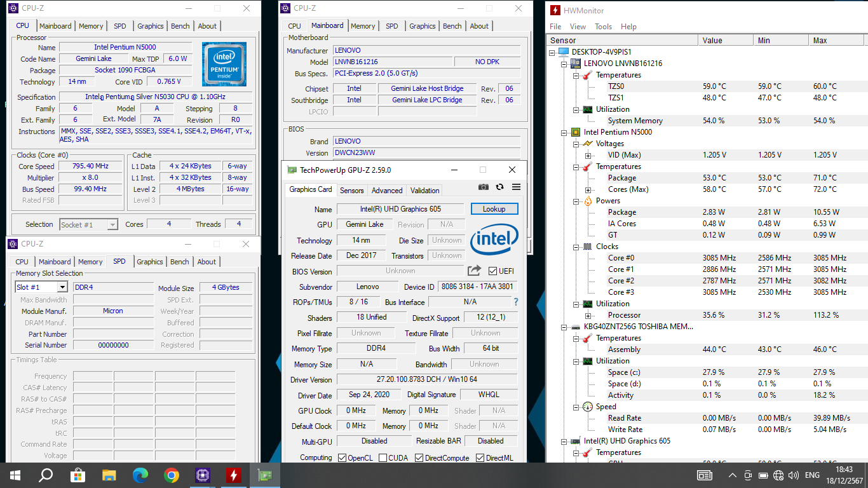Click the network globe icon in tray
868x488 pixels.
pos(779,475)
